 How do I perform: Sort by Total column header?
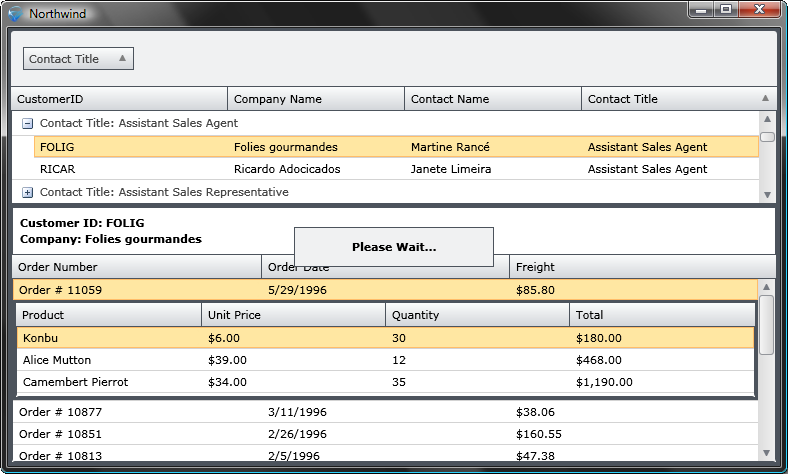point(662,315)
